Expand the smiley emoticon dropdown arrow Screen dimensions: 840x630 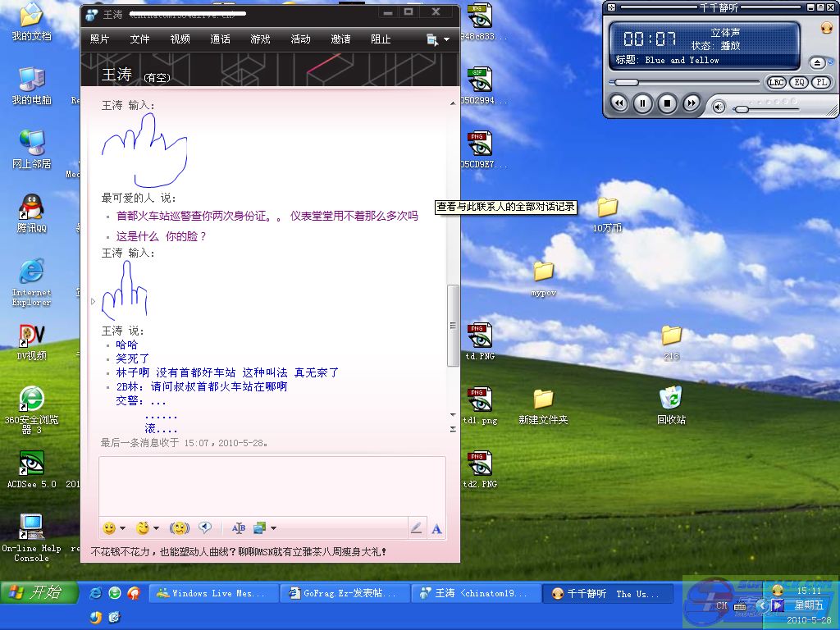122,529
